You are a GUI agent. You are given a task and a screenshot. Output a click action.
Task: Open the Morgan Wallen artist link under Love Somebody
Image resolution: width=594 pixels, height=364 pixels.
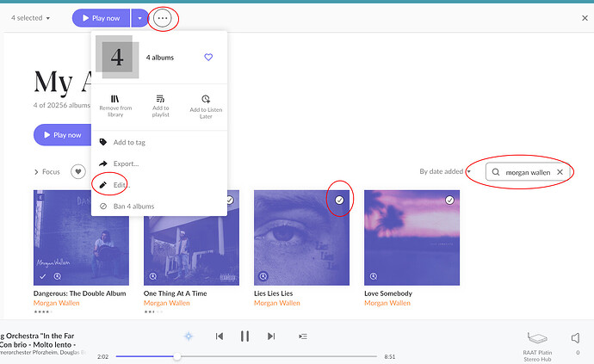386,303
